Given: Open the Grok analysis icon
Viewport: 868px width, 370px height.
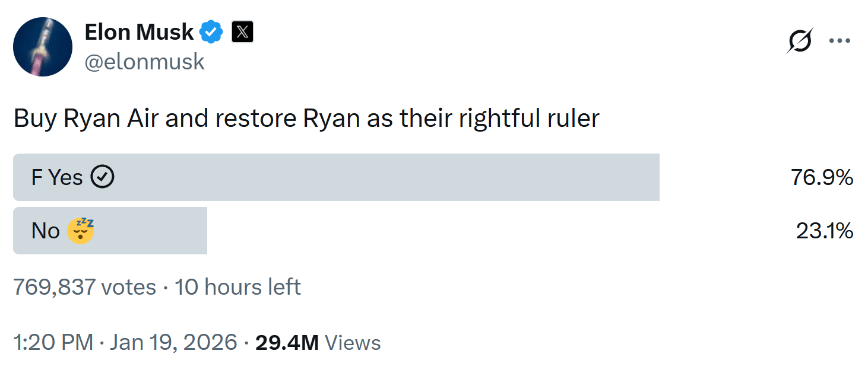Looking at the screenshot, I should (x=800, y=40).
